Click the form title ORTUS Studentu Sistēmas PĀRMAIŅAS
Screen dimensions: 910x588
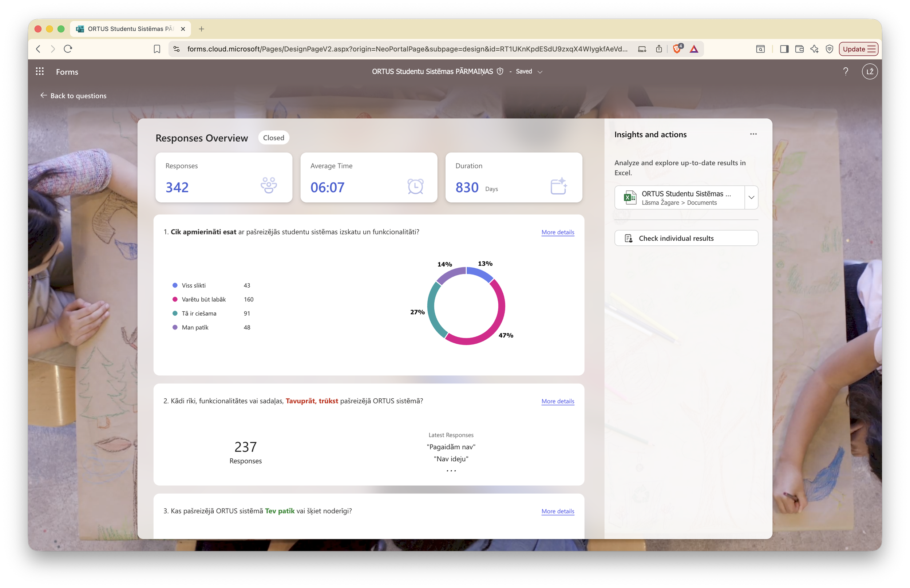click(x=432, y=71)
